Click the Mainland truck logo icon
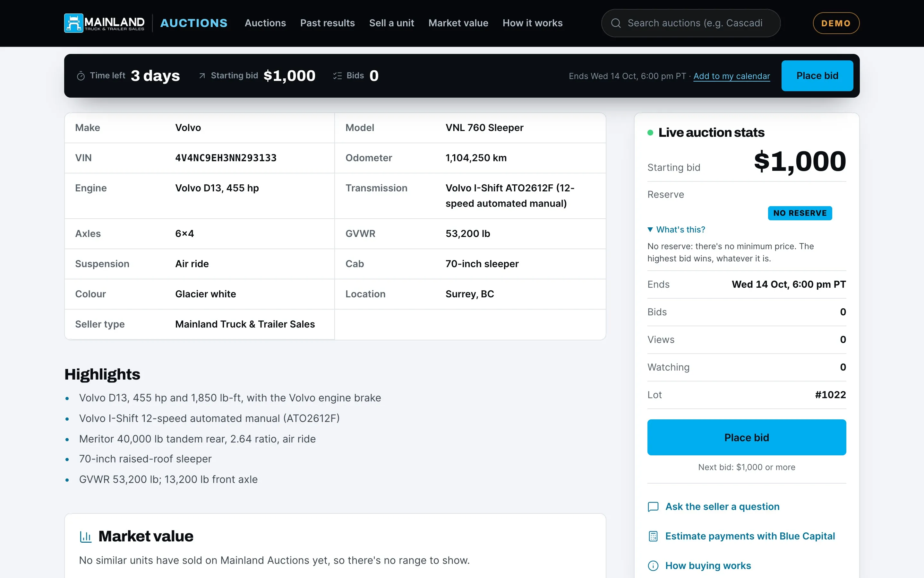Image resolution: width=924 pixels, height=578 pixels. pyautogui.click(x=74, y=23)
